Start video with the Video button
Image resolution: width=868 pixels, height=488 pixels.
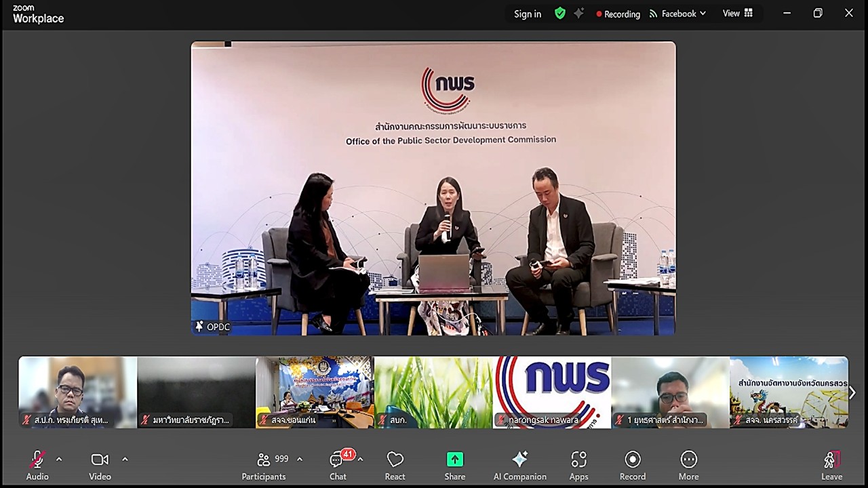pyautogui.click(x=100, y=466)
